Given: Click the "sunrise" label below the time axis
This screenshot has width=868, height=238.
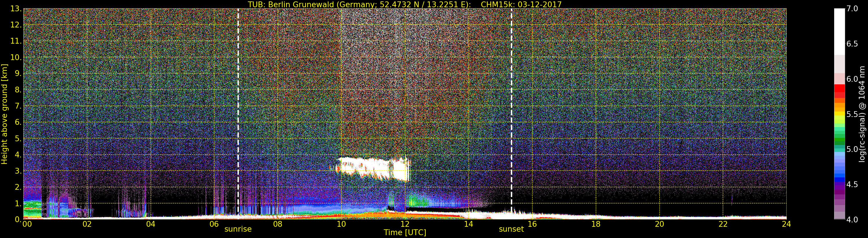Looking at the screenshot, I should 238,229.
